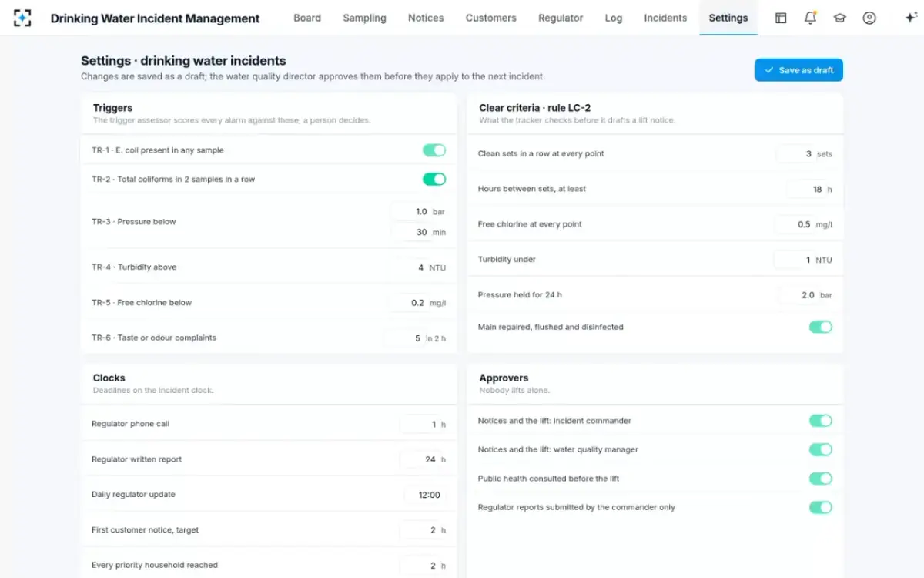Edit Regulator written report hours field
This screenshot has height=578, width=924.
pos(420,459)
